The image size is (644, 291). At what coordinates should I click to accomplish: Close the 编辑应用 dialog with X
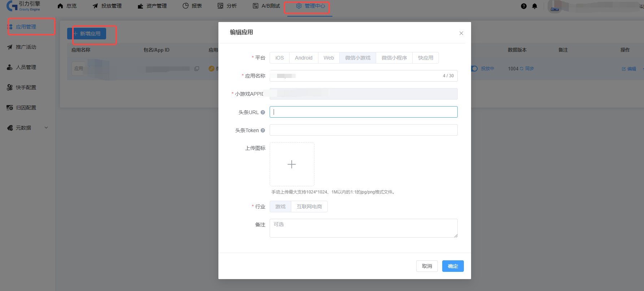(461, 33)
